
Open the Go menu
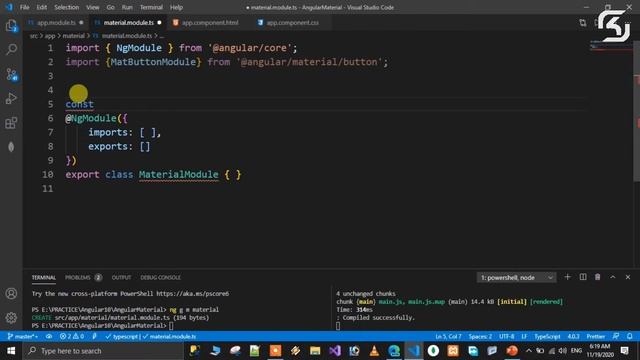[x=111, y=7]
